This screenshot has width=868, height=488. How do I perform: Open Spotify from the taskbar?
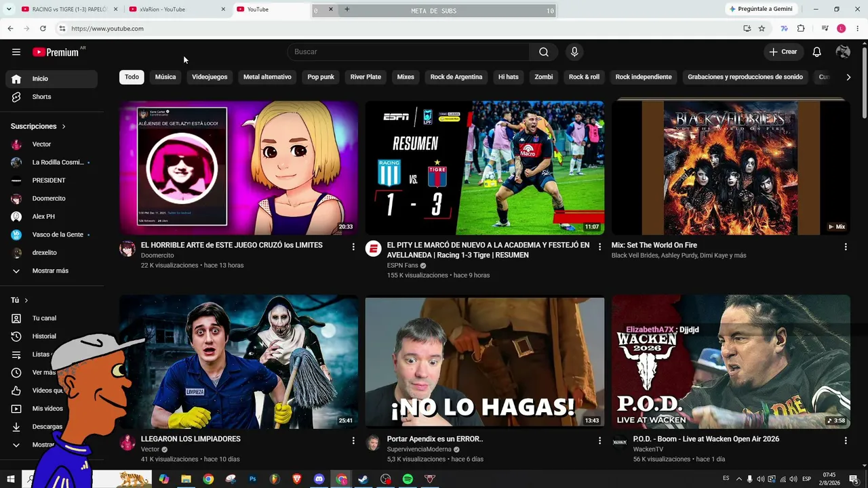(x=408, y=479)
